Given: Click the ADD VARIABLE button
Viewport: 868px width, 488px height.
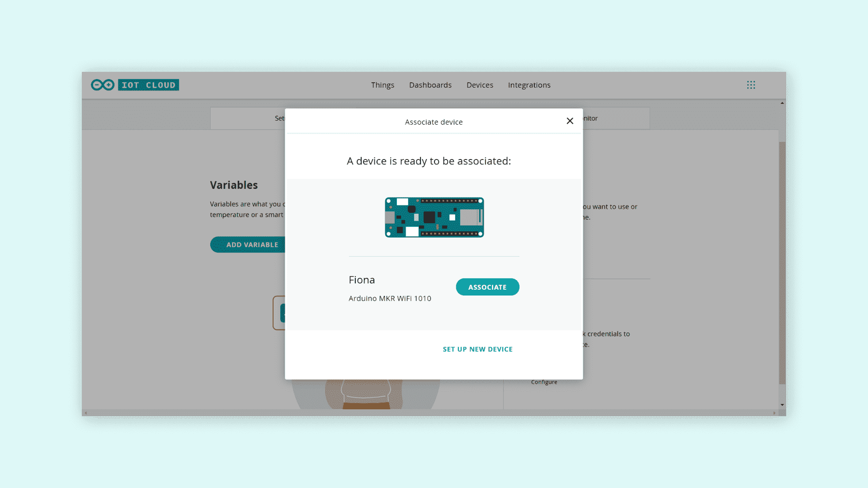Looking at the screenshot, I should coord(248,245).
